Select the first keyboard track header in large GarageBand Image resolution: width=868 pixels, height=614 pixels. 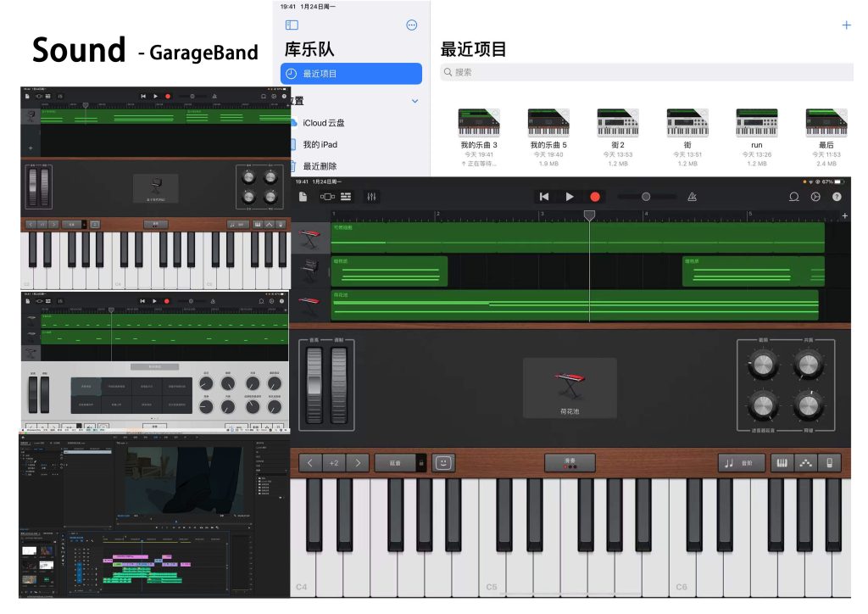(310, 238)
